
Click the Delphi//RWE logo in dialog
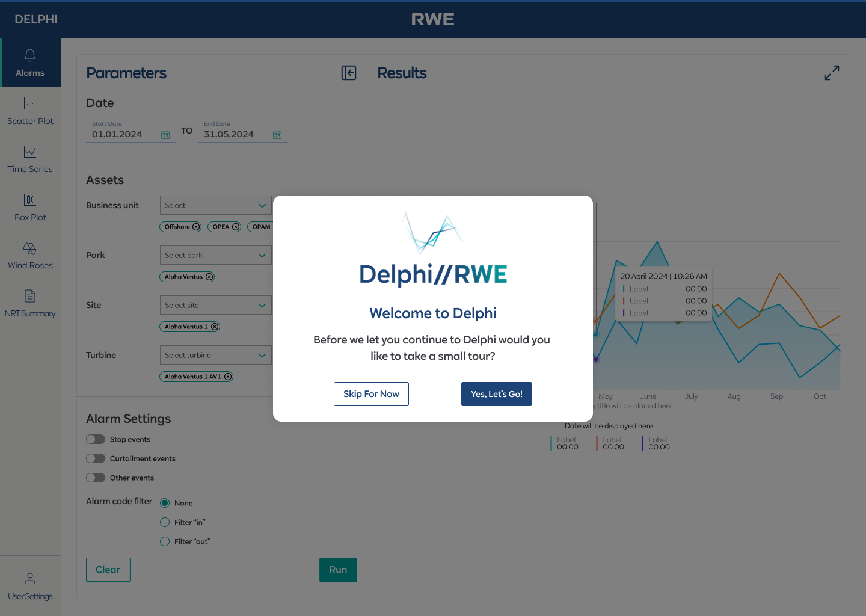(x=433, y=250)
